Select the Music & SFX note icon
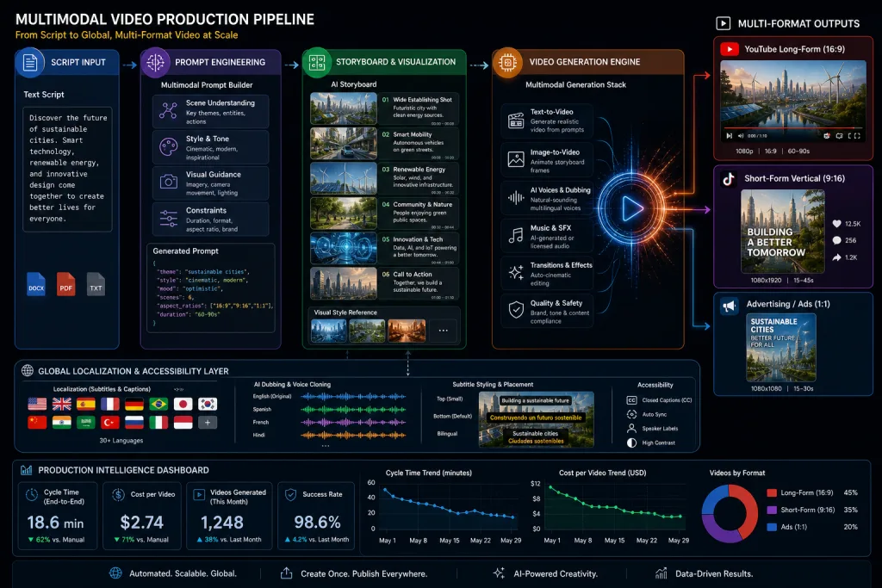This screenshot has width=882, height=588. click(x=516, y=235)
